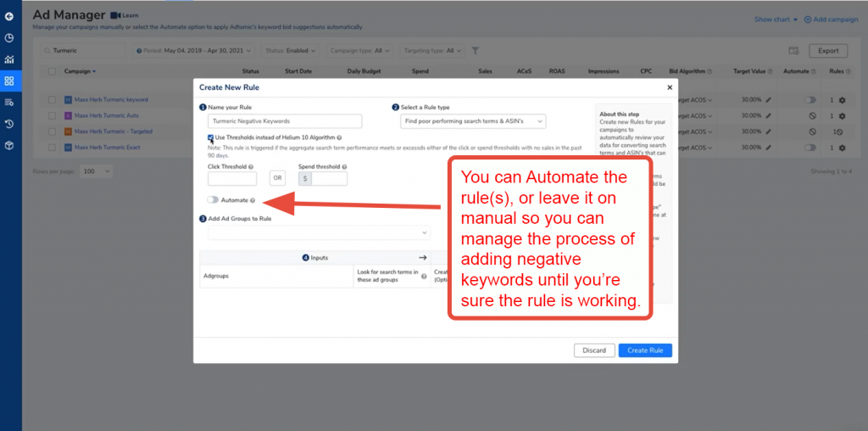Open the history sidebar icon
Image resolution: width=868 pixels, height=431 pixels.
pos(8,124)
